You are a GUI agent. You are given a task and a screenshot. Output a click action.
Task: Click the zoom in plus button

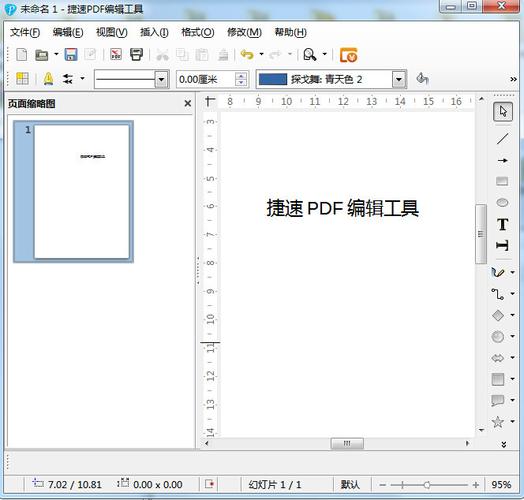pos(476,485)
